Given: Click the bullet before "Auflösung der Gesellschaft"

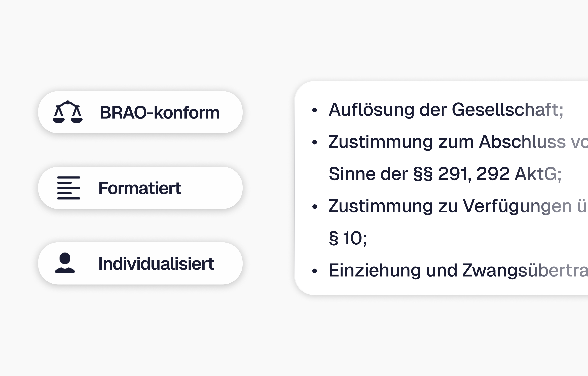Looking at the screenshot, I should click(315, 110).
